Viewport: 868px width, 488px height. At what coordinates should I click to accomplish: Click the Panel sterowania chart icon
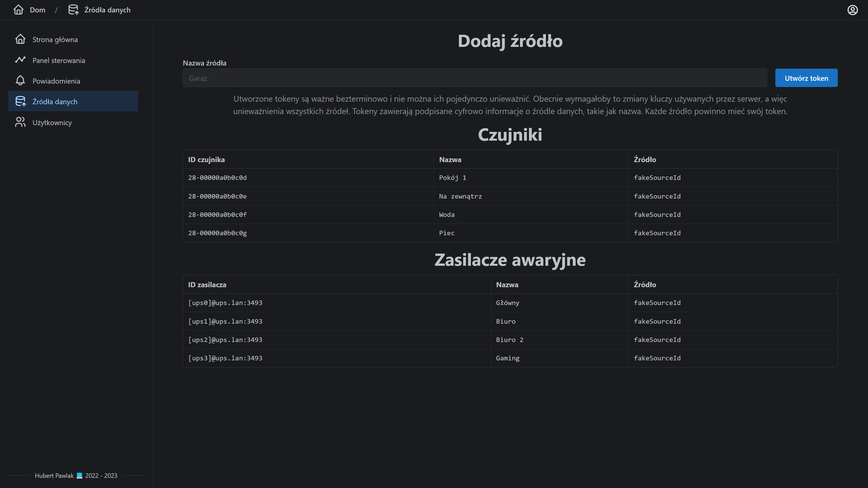pos(20,60)
